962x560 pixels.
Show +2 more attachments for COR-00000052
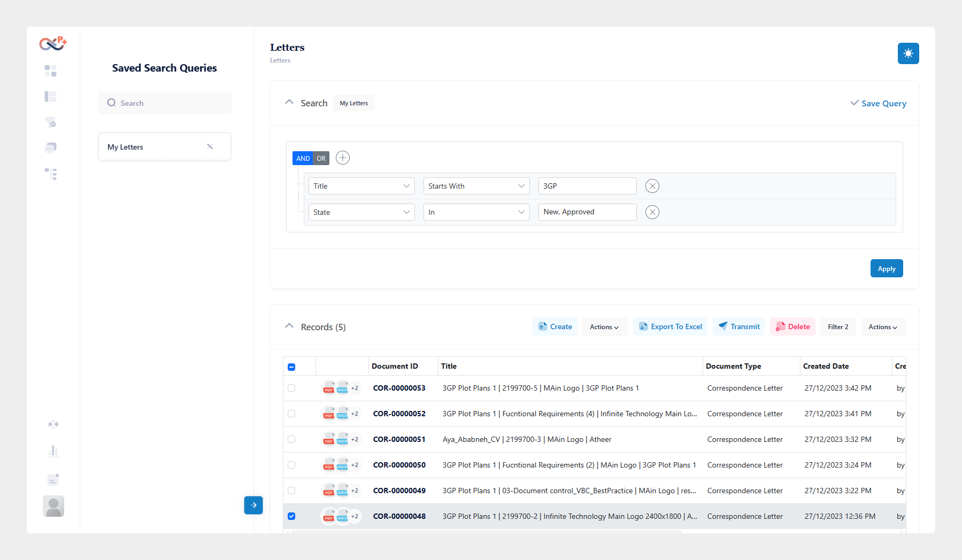pos(355,414)
